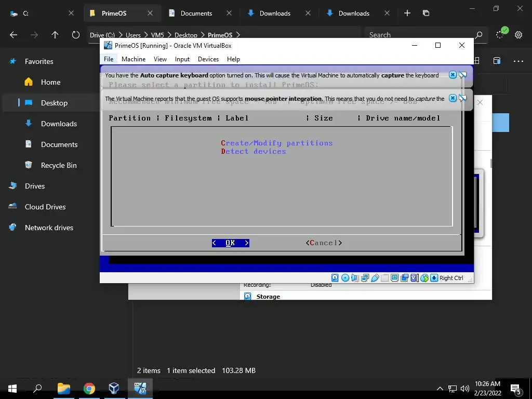Open Documents in the sidebar
This screenshot has width=532, height=399.
[x=59, y=144]
